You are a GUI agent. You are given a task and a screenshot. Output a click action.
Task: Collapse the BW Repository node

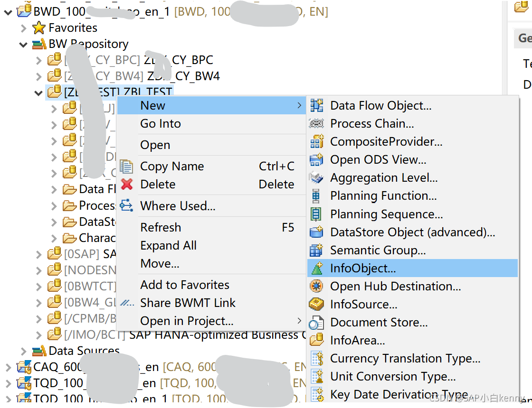(x=23, y=45)
